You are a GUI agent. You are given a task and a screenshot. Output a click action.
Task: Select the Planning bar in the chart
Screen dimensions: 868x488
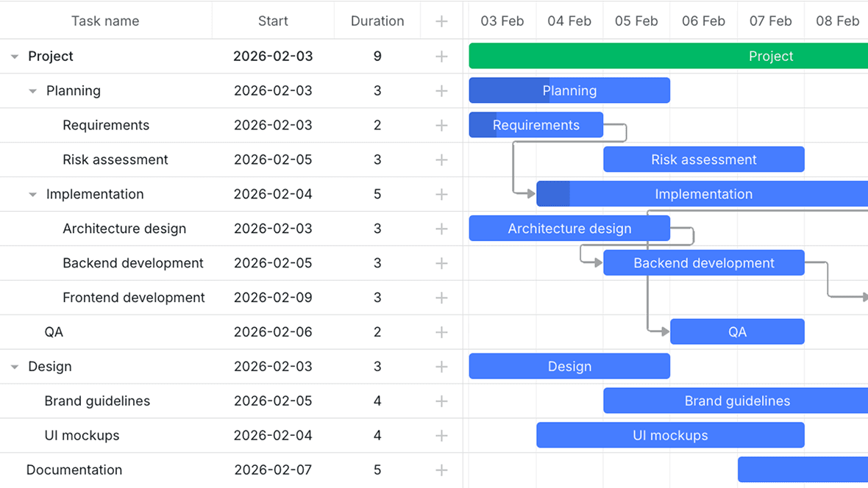tap(569, 90)
